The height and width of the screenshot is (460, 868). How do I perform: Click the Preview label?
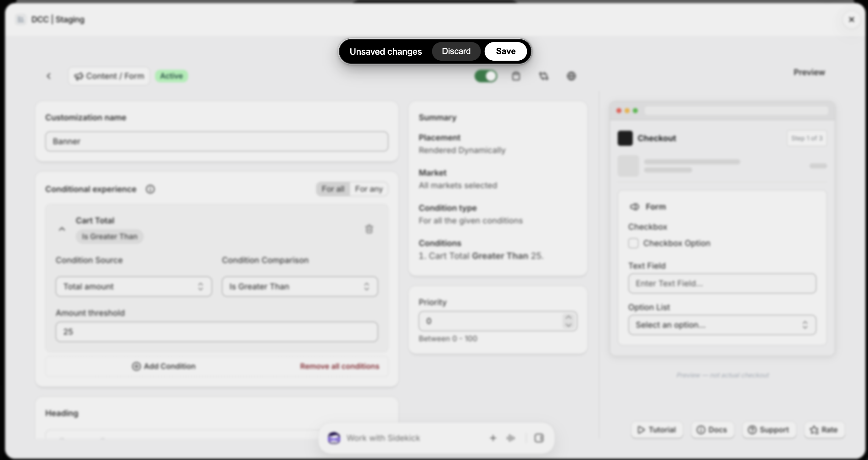tap(810, 72)
